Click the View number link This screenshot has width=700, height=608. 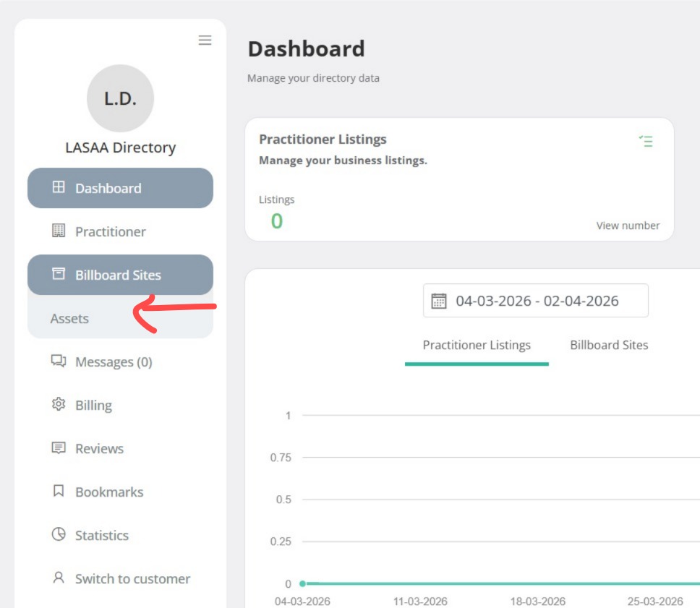click(628, 226)
